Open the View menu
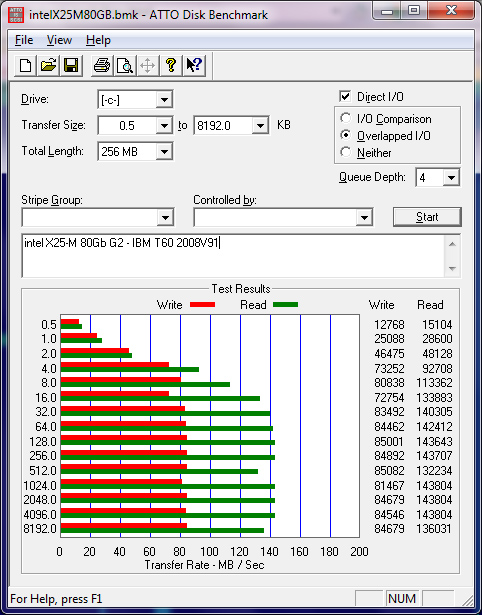The width and height of the screenshot is (482, 615). coord(59,40)
